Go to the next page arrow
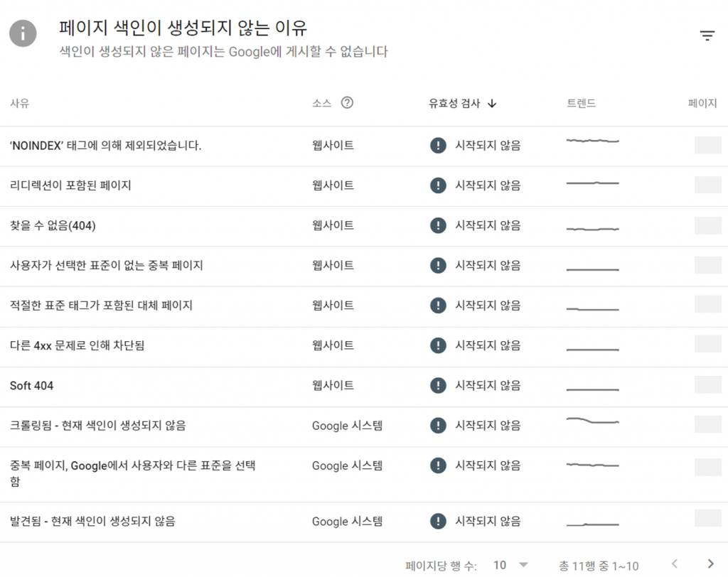This screenshot has width=728, height=577. [710, 564]
